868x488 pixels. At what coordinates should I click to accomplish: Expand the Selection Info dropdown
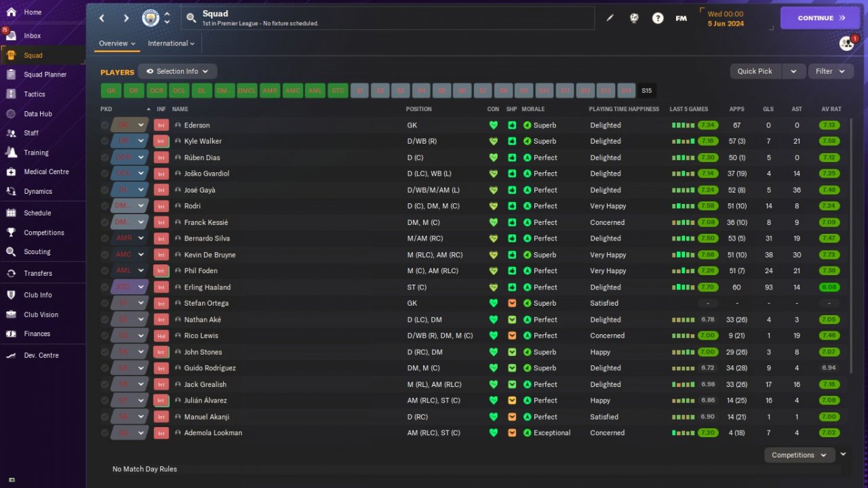(178, 71)
